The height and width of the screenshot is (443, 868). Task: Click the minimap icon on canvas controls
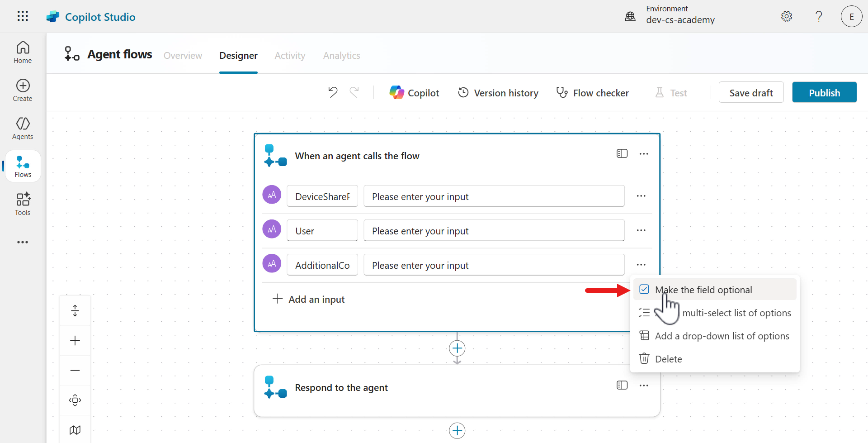[75, 430]
